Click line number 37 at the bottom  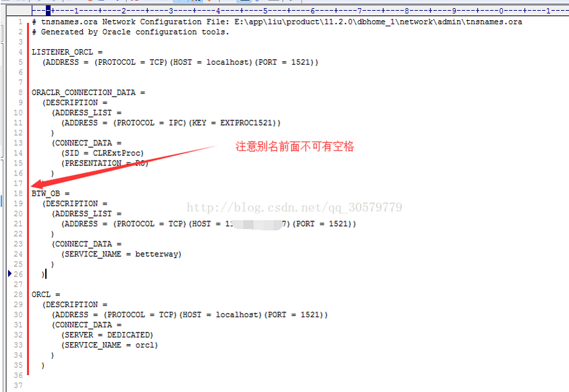click(18, 385)
